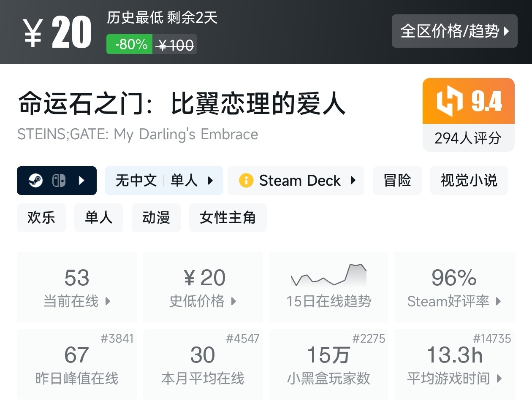The width and height of the screenshot is (532, 403).
Task: Click the yellow Steam Deck info icon
Action: [246, 181]
